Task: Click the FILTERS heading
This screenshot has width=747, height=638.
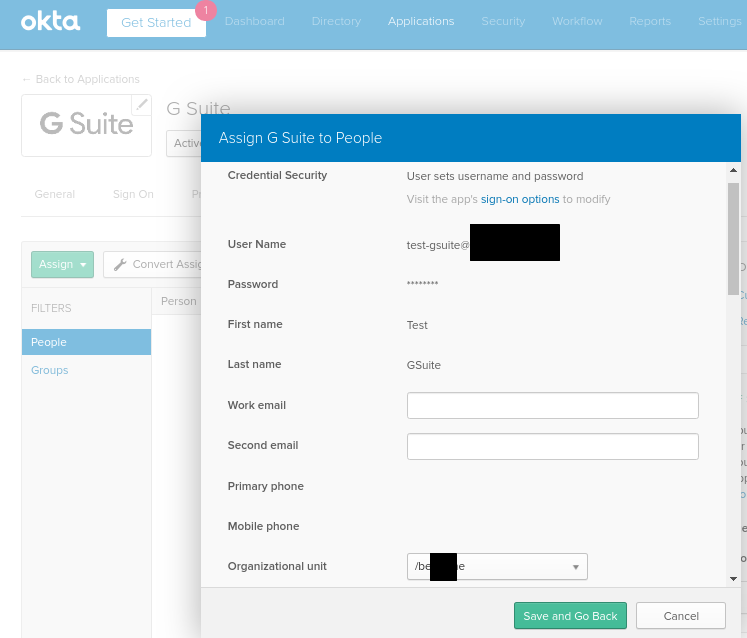Action: point(51,308)
